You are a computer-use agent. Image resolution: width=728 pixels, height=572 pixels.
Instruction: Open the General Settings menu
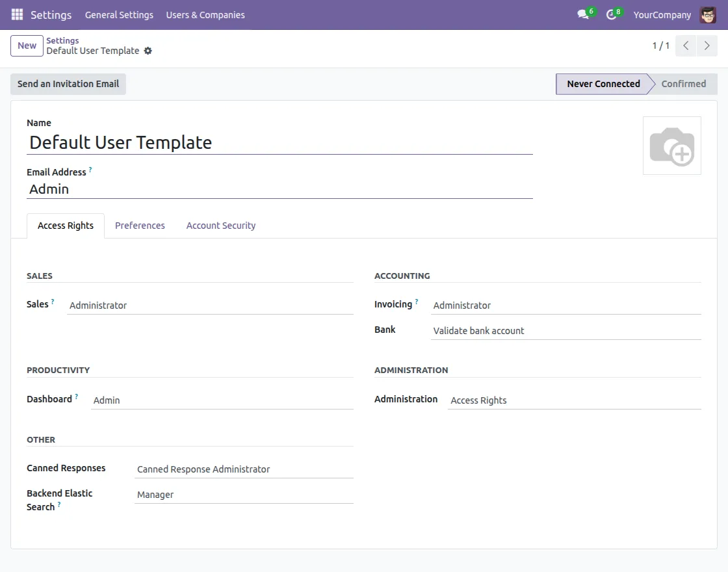(119, 14)
